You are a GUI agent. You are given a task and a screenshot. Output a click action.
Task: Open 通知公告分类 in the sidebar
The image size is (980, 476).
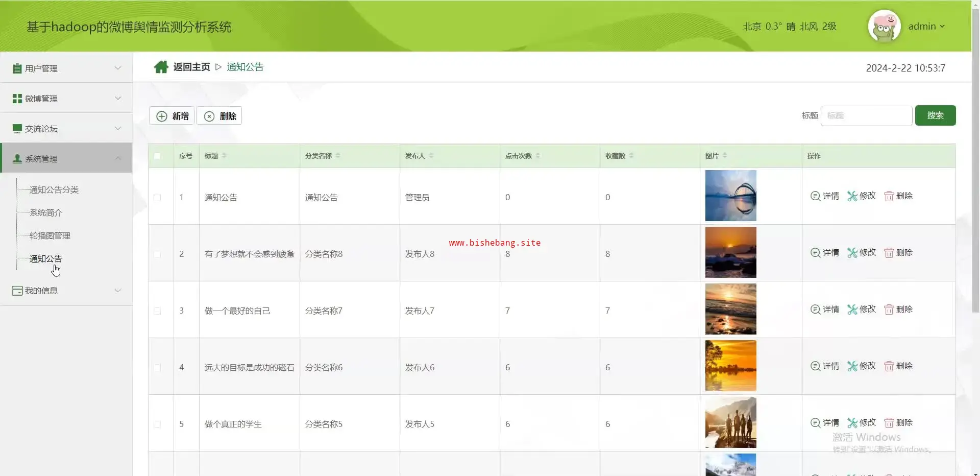(54, 190)
